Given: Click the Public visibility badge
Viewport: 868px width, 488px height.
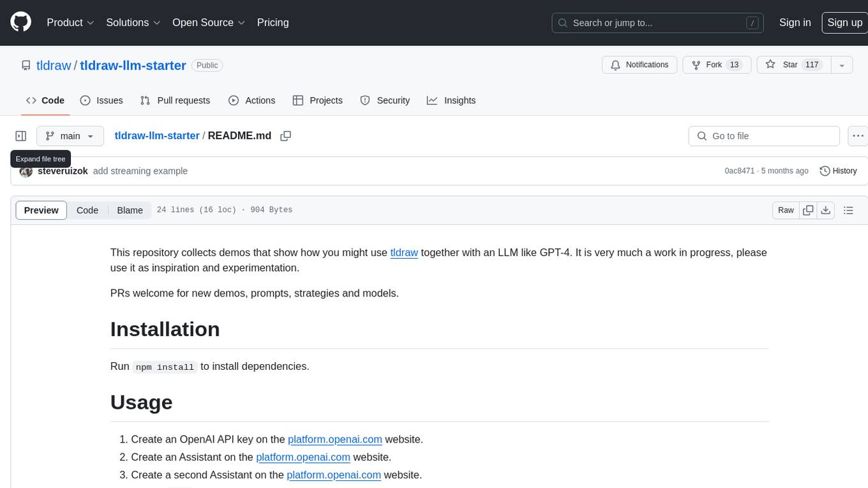Looking at the screenshot, I should (207, 65).
